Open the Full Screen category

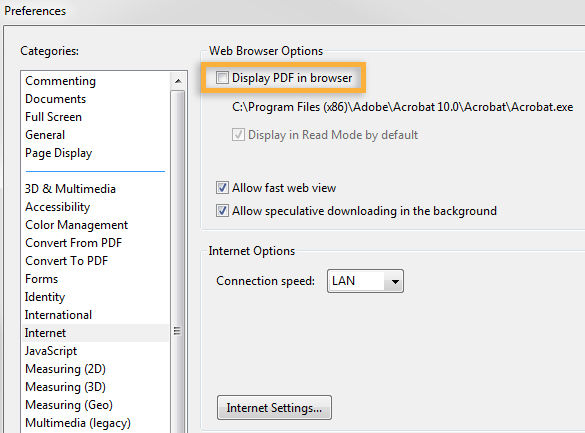(x=53, y=117)
